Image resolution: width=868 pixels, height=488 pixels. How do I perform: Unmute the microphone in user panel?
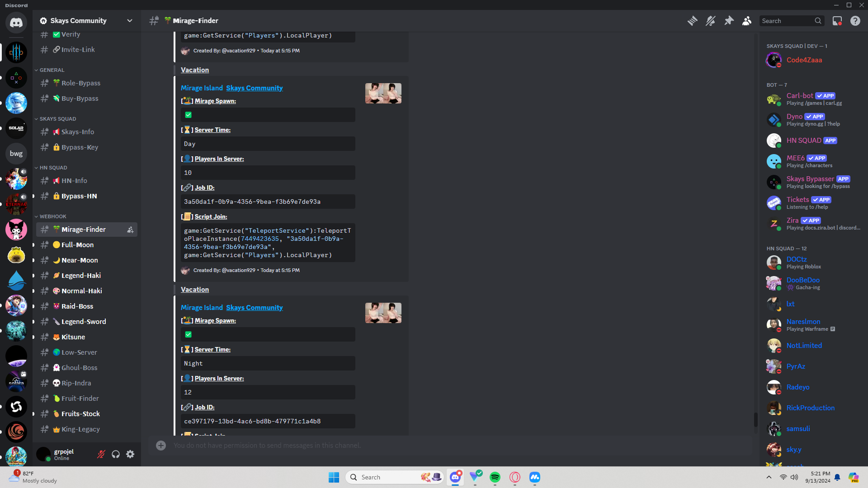101,454
